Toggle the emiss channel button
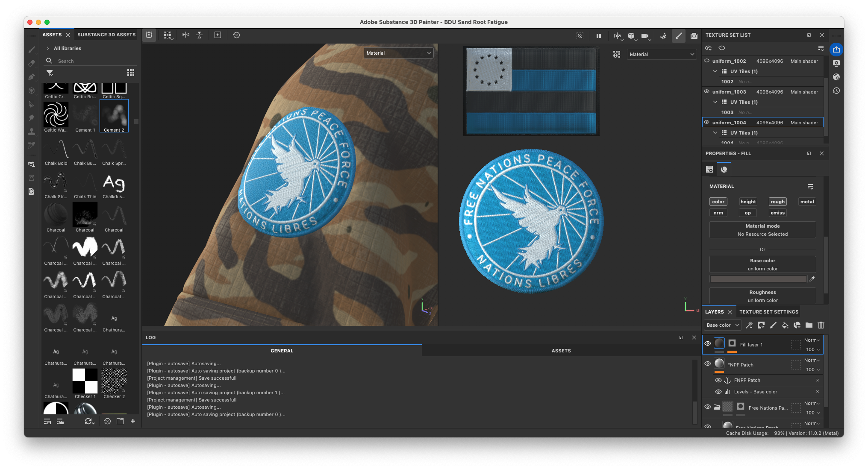This screenshot has width=868, height=469. click(777, 213)
